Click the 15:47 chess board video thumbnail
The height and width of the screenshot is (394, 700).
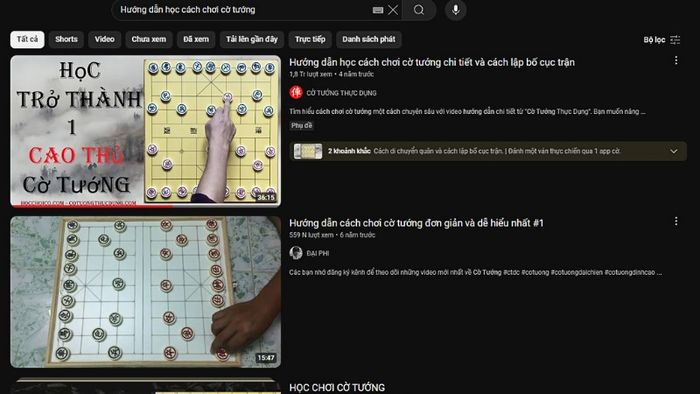[x=146, y=292]
